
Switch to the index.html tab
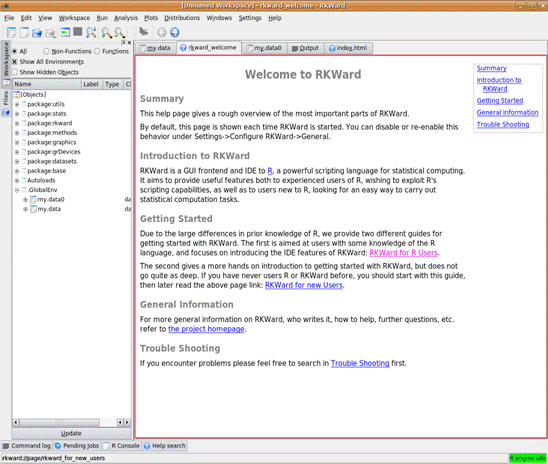[348, 48]
